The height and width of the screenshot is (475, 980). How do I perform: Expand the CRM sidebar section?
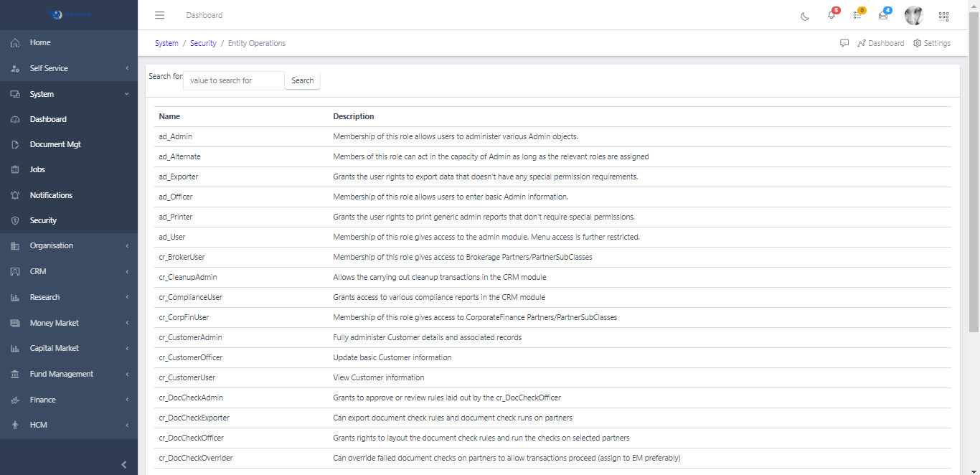(x=39, y=271)
